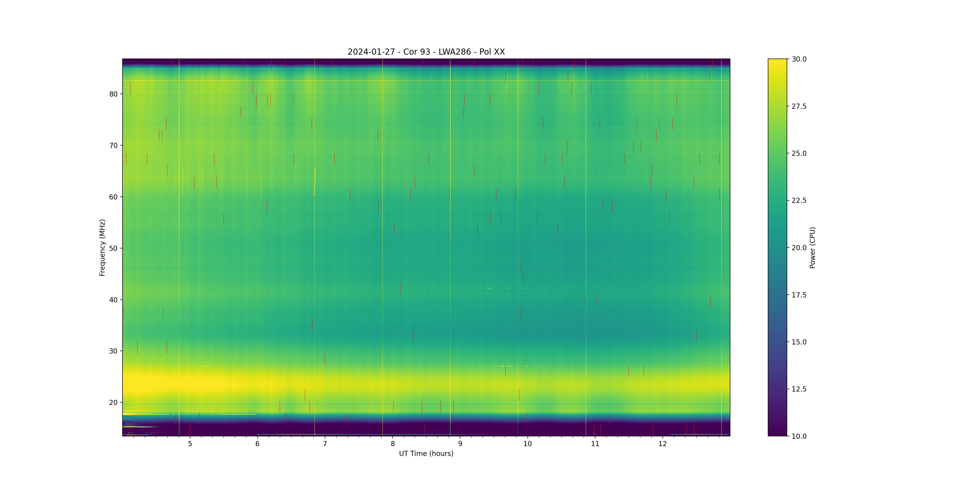Click the 10.0 tick label on the colorbar
Image resolution: width=980 pixels, height=490 pixels.
click(799, 436)
